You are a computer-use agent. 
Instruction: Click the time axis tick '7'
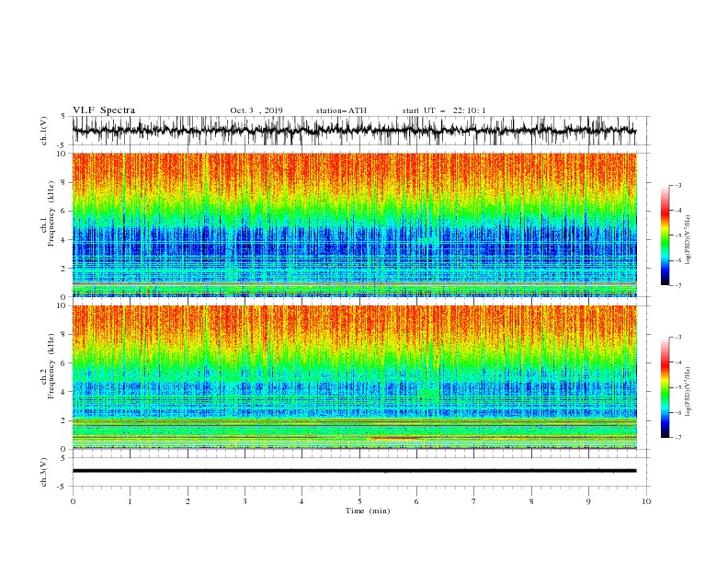click(x=474, y=501)
